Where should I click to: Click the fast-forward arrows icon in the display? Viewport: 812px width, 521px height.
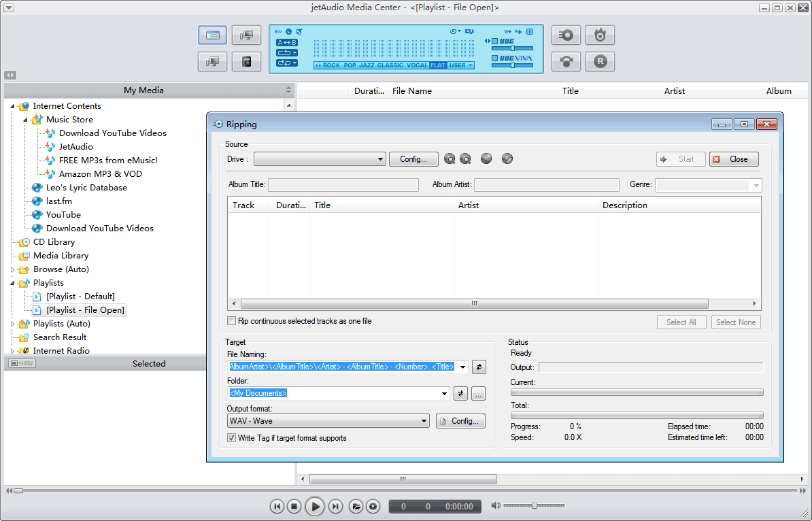pos(279,31)
